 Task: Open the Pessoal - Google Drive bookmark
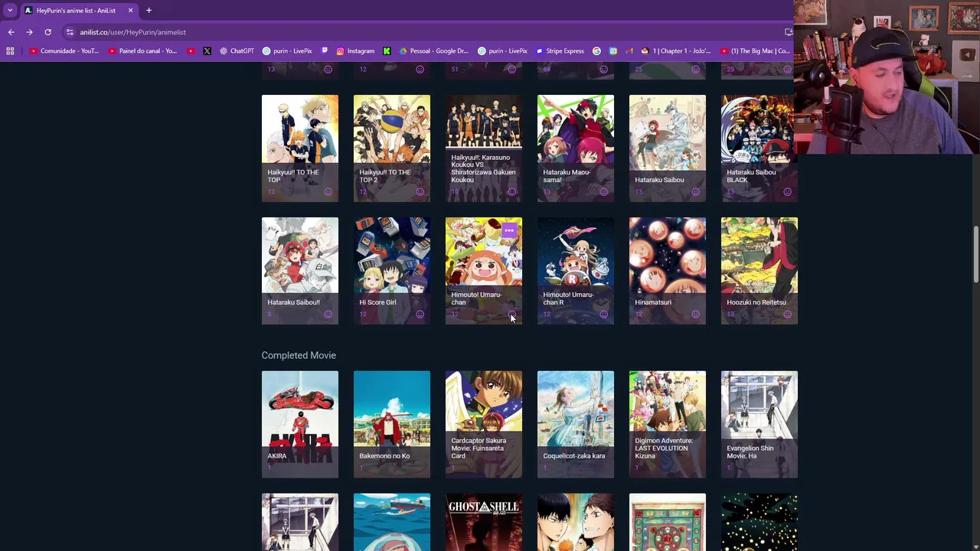click(x=433, y=51)
